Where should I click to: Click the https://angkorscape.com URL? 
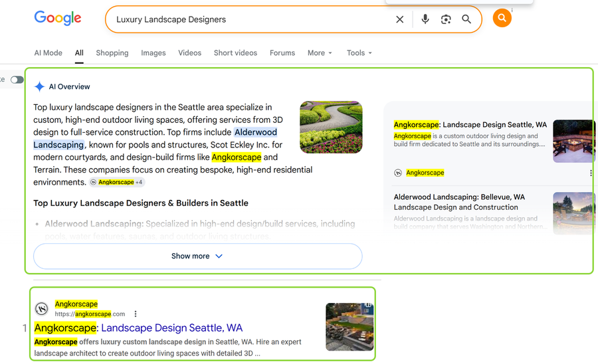[x=90, y=314]
